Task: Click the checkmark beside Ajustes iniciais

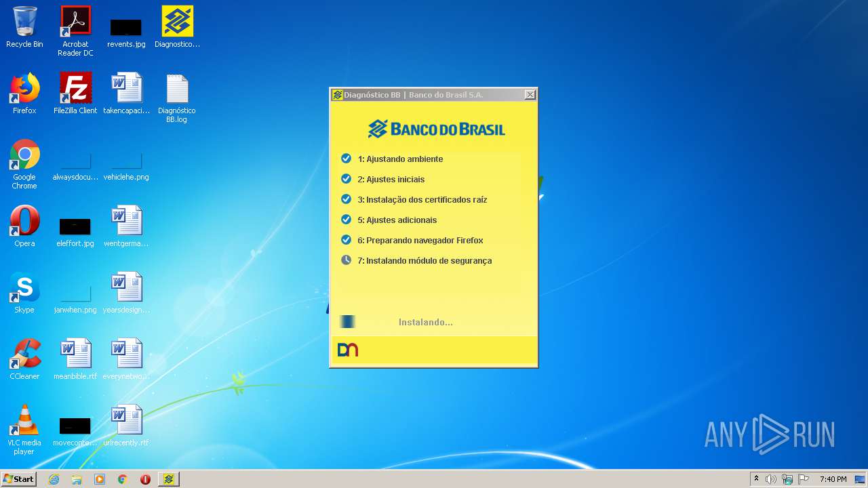Action: pos(346,179)
